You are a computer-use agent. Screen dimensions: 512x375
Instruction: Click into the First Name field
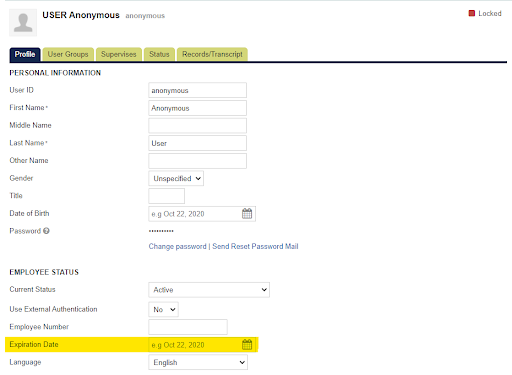click(197, 108)
